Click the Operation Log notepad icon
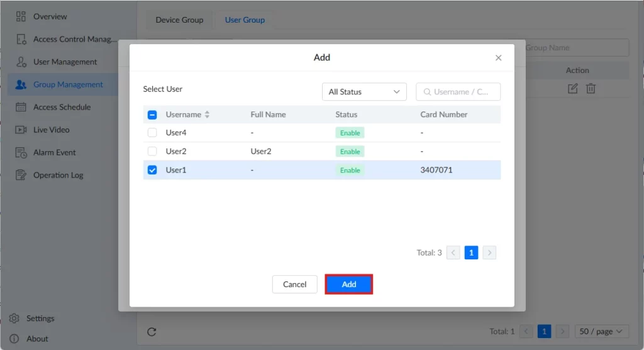 [x=21, y=175]
